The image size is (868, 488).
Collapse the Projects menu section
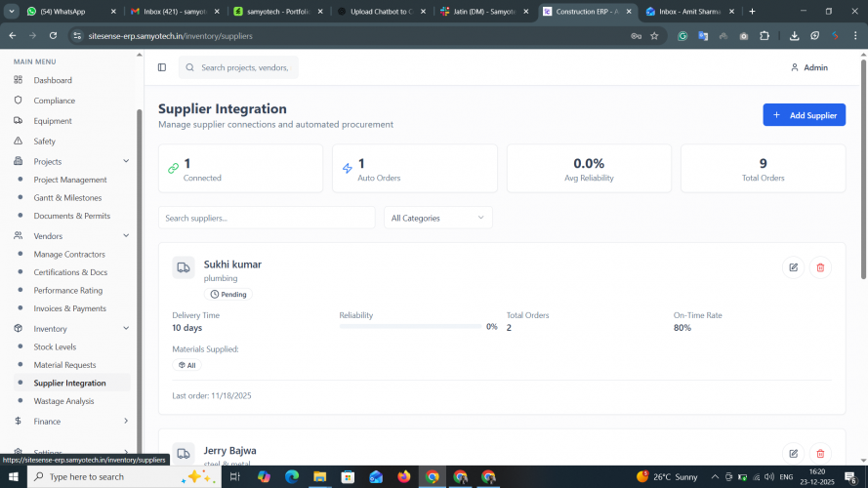click(x=126, y=161)
